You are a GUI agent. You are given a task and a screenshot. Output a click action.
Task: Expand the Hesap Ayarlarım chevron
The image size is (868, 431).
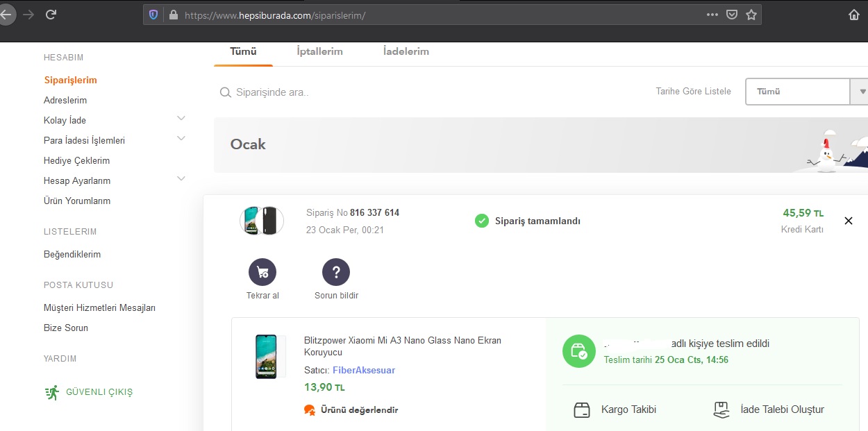point(181,179)
